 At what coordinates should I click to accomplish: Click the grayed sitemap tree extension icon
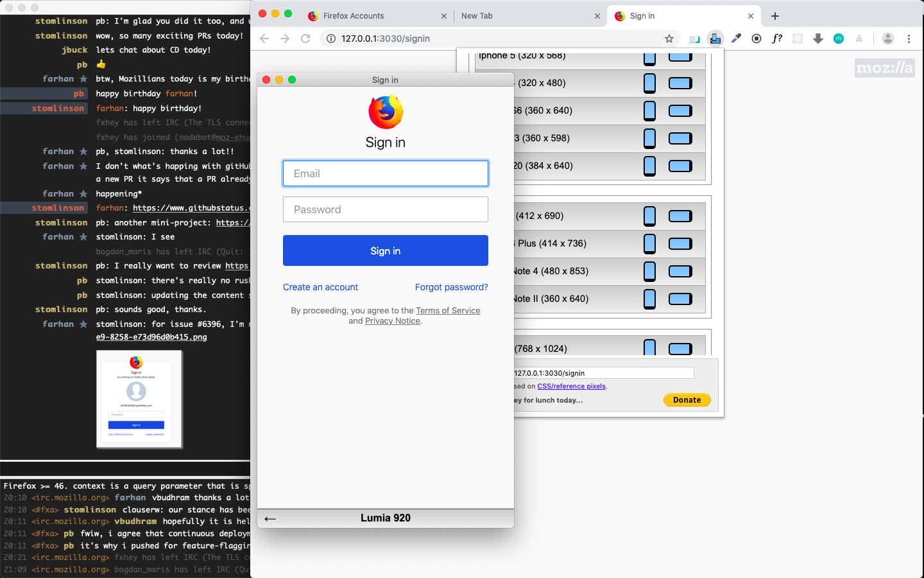click(859, 39)
